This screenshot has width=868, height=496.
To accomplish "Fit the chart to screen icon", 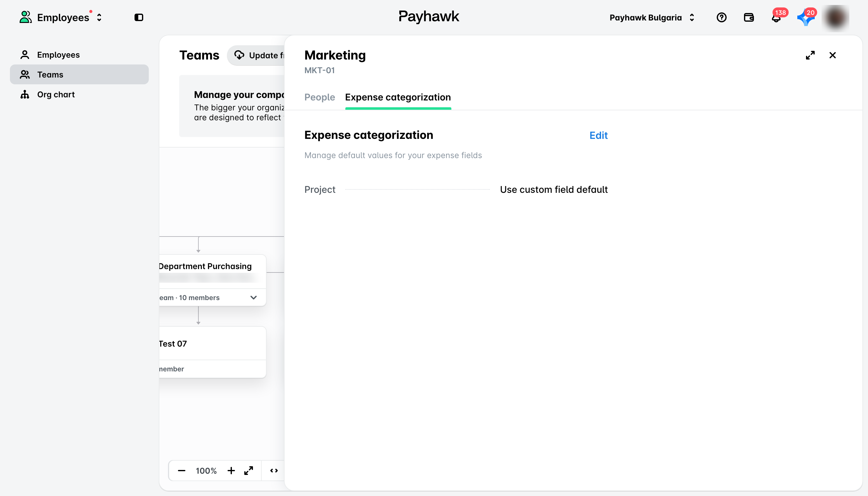I will pyautogui.click(x=249, y=471).
